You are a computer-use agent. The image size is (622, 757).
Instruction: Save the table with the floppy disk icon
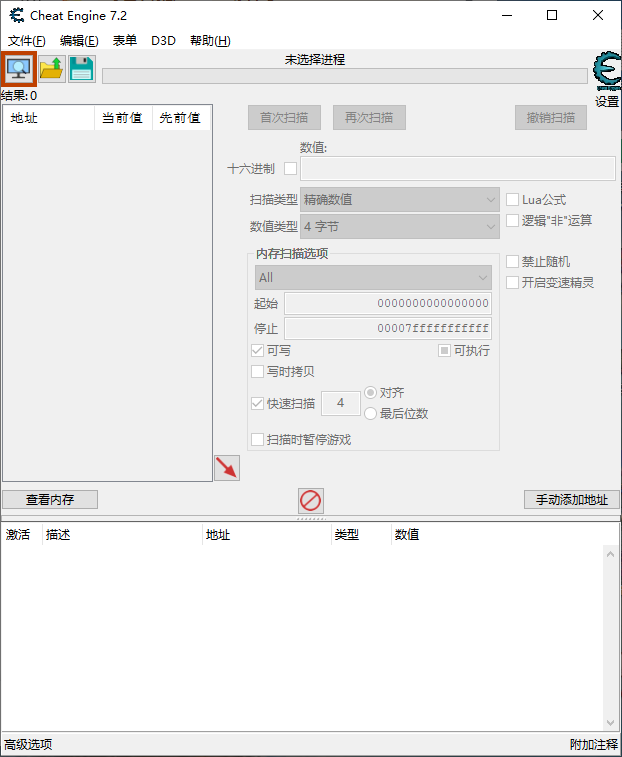click(82, 69)
